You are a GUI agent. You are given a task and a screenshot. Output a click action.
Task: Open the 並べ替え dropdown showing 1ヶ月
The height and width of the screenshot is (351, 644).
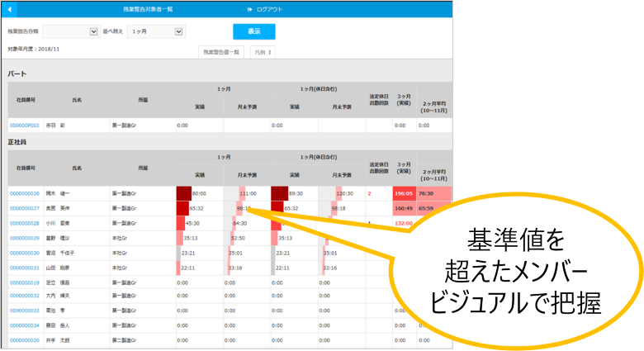[157, 31]
